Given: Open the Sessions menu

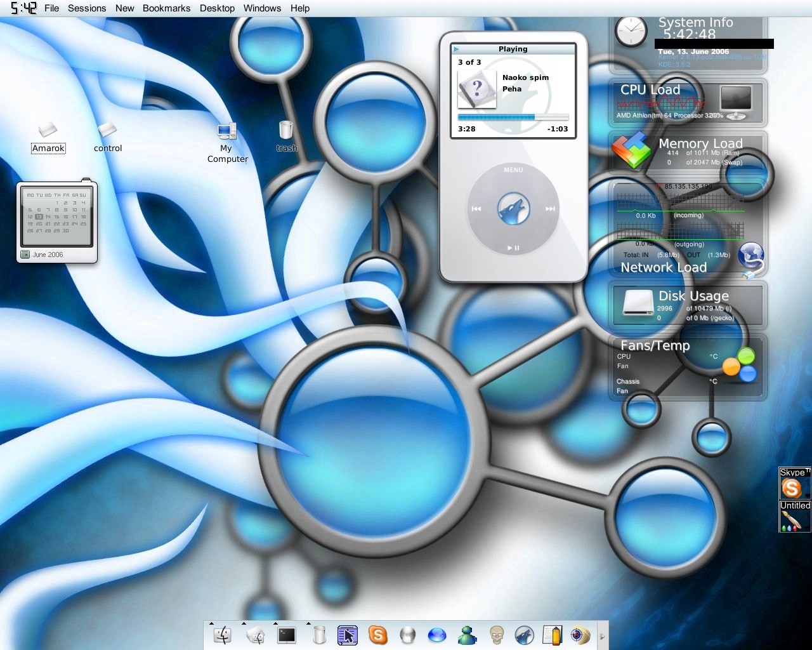Looking at the screenshot, I should 87,8.
